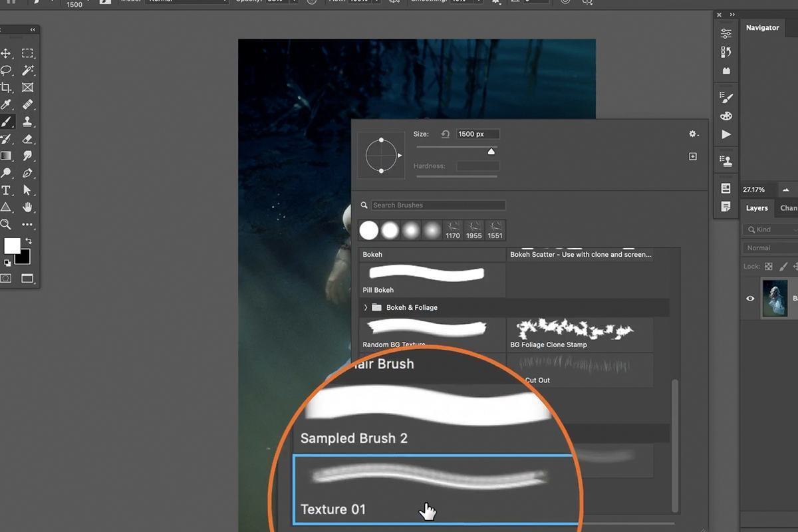Reset brush size to original

446,134
